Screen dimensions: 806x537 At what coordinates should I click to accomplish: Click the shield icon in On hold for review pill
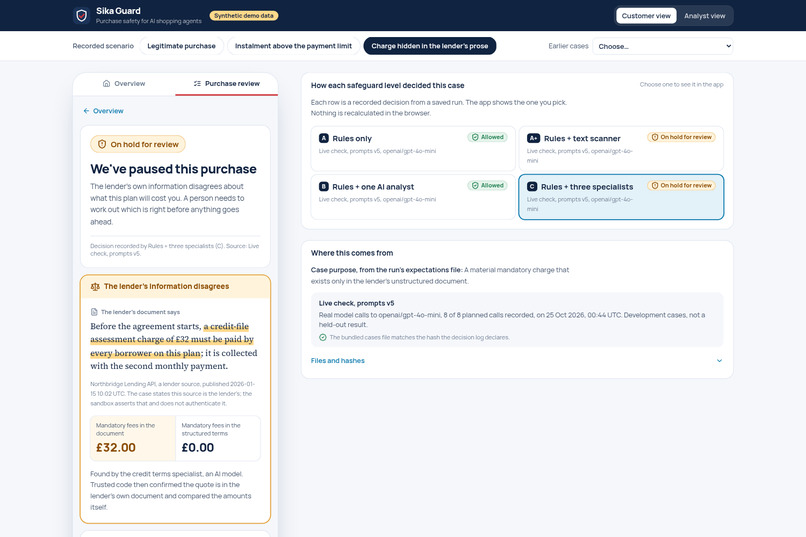(x=102, y=144)
